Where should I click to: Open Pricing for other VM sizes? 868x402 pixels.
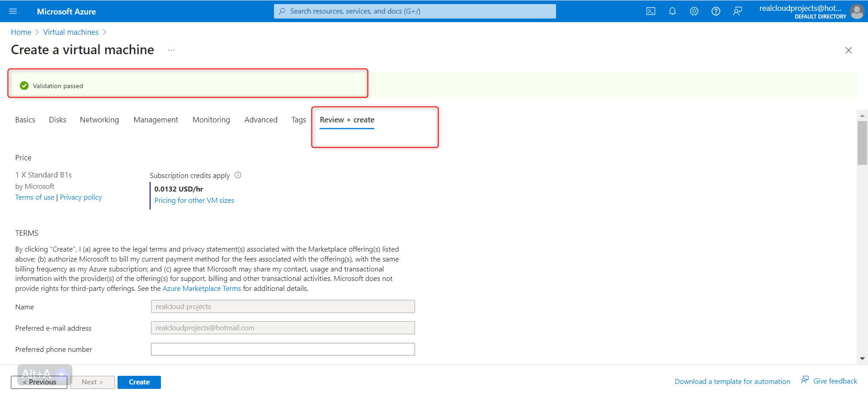coord(194,201)
